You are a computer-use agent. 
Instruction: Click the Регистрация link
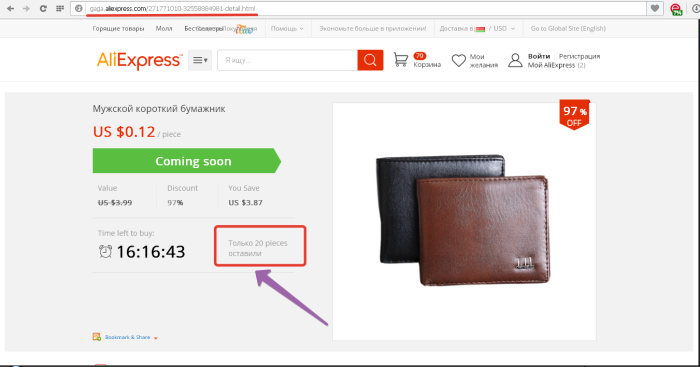click(x=579, y=56)
